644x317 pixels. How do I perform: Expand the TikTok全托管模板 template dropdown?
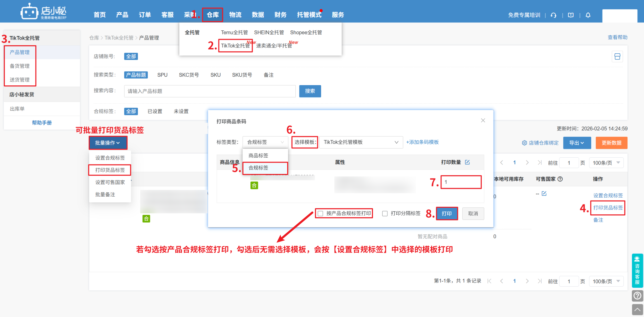(x=361, y=142)
